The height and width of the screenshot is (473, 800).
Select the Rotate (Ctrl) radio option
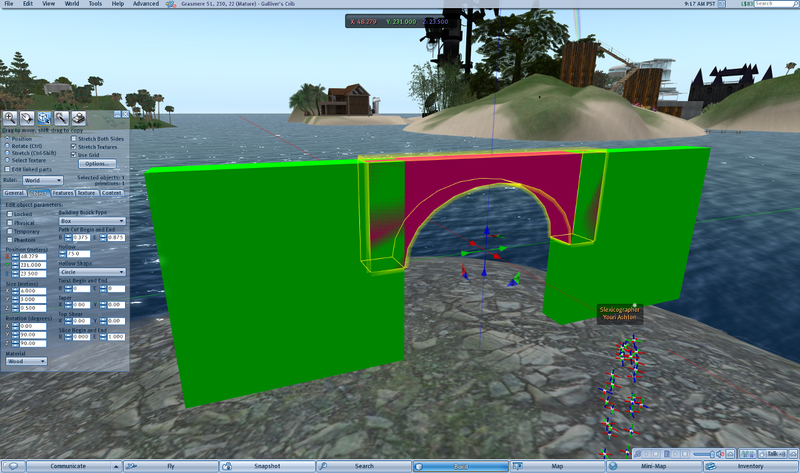pyautogui.click(x=7, y=145)
